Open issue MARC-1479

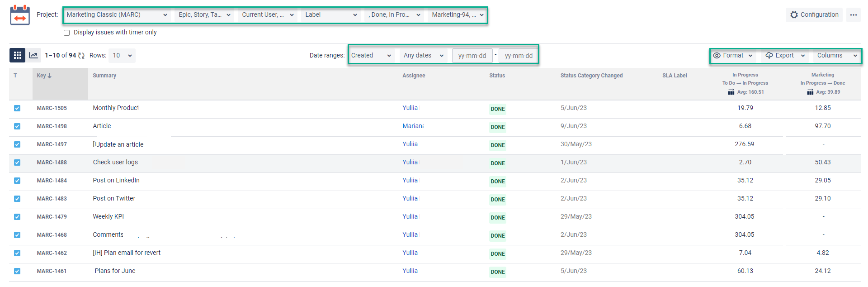pos(52,217)
